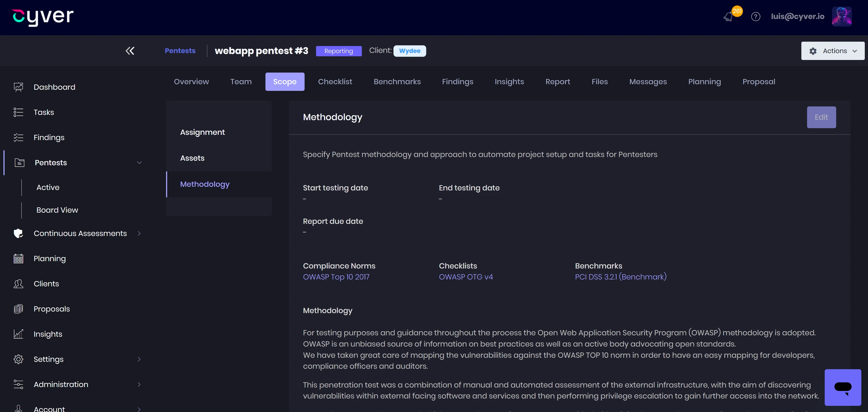Open the Benchmarks tab

pyautogui.click(x=397, y=82)
